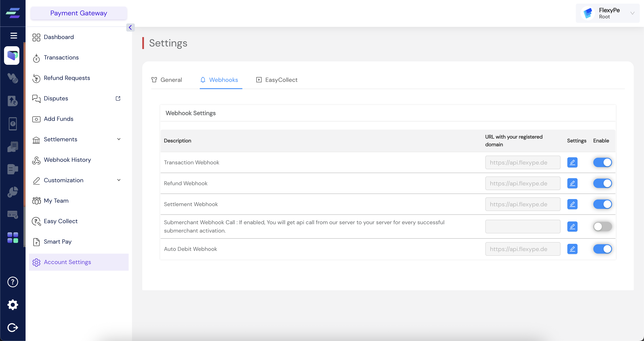
Task: Collapse the sidebar using the left arrow
Action: tap(130, 27)
